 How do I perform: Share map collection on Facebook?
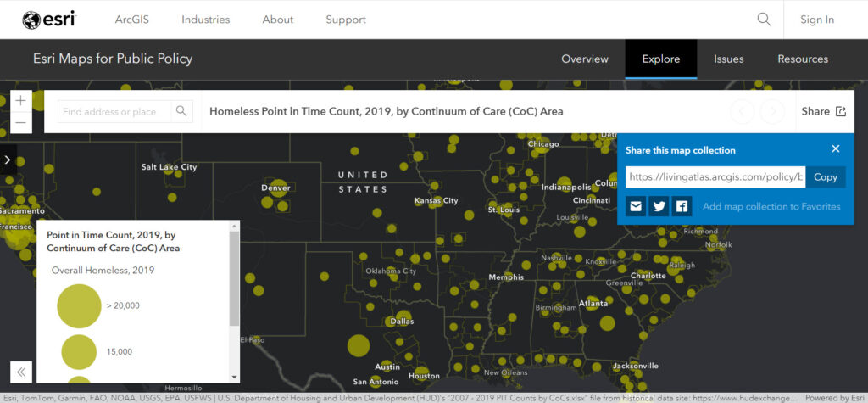[x=682, y=206]
